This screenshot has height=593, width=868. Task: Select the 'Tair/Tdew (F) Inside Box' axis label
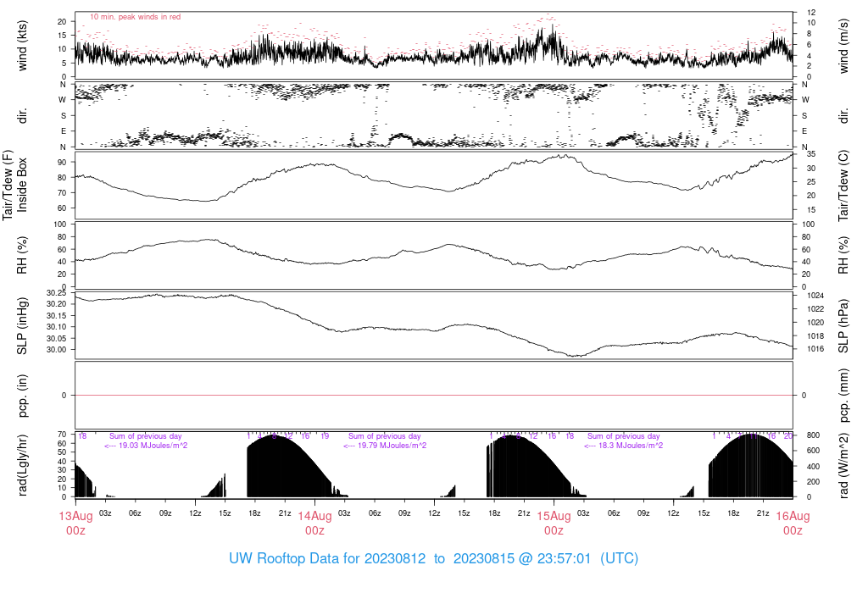tap(15, 186)
